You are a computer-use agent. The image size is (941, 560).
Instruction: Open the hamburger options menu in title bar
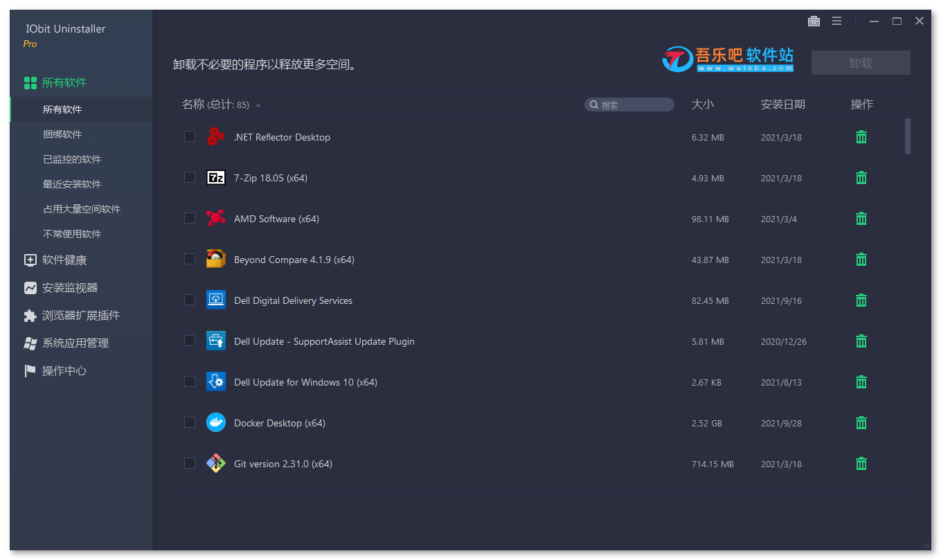[x=836, y=21]
